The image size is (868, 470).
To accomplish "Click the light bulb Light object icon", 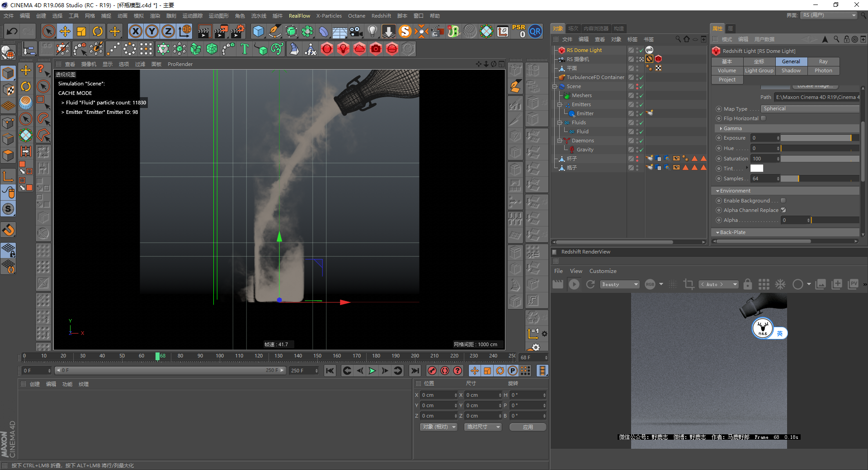I will click(372, 31).
